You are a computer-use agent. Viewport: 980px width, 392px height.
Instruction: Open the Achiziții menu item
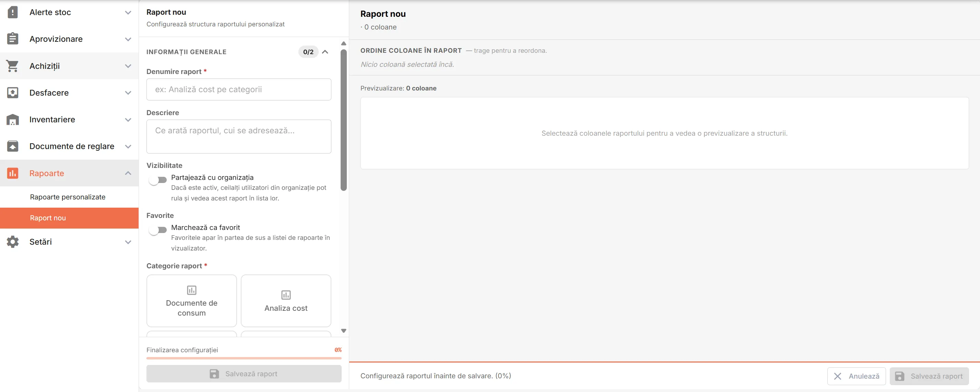69,66
